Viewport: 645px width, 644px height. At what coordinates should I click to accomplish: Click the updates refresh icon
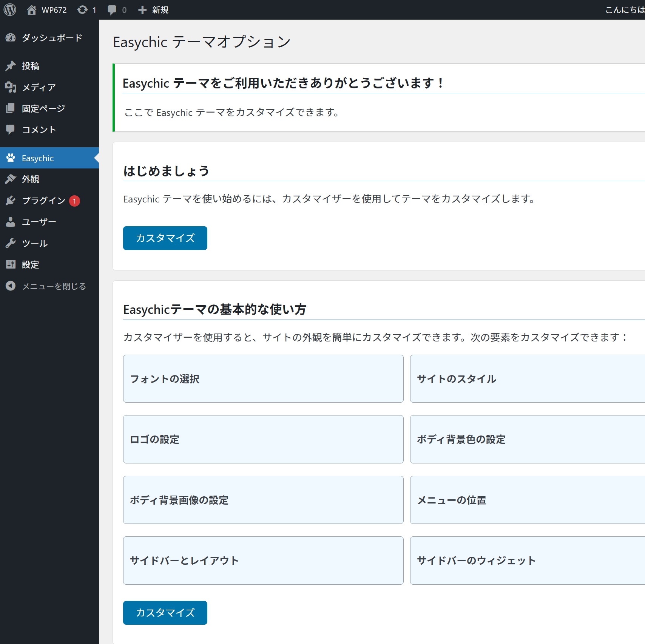click(82, 10)
